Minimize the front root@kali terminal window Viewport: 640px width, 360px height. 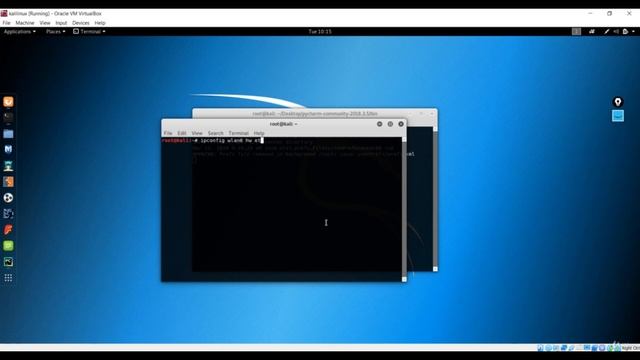[380, 124]
